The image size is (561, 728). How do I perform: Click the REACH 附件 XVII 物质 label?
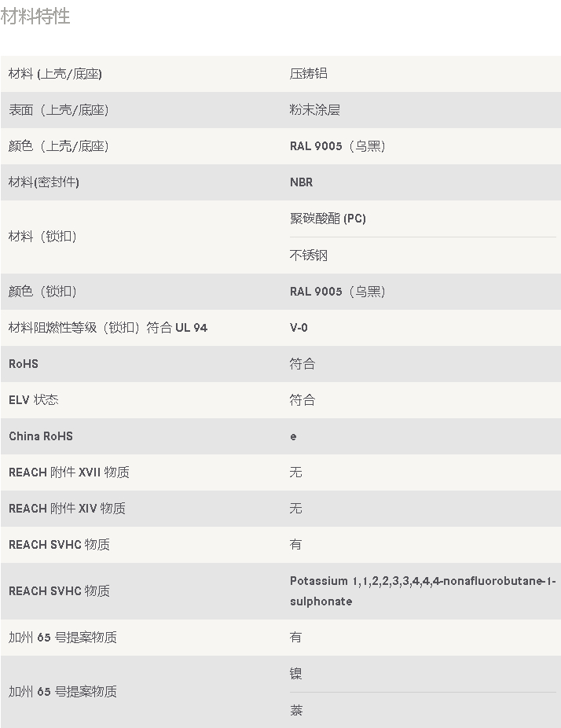[x=68, y=472]
